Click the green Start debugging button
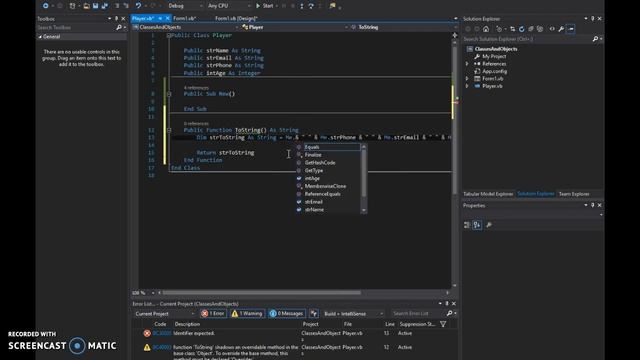Screen dimensions: 640x360 click(264, 6)
